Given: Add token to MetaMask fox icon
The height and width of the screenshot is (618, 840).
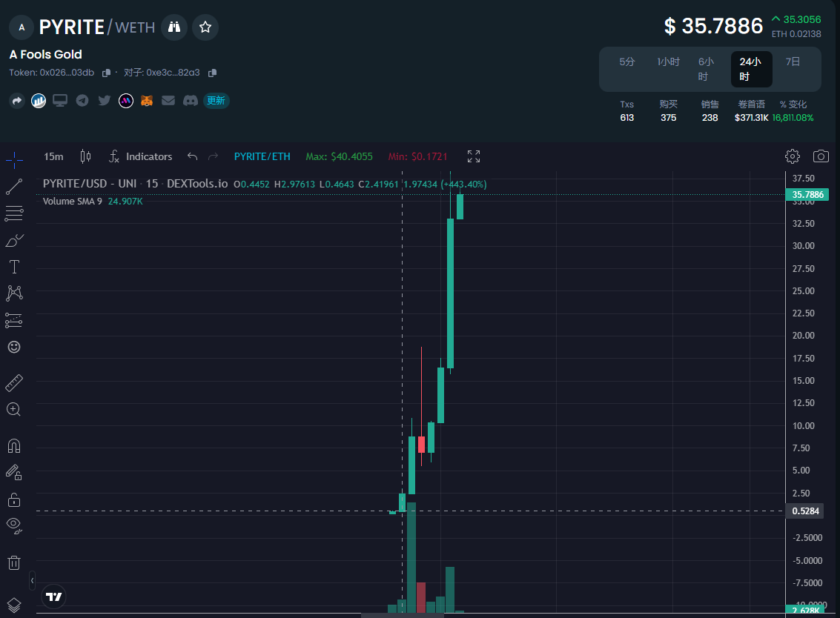Looking at the screenshot, I should coord(147,101).
